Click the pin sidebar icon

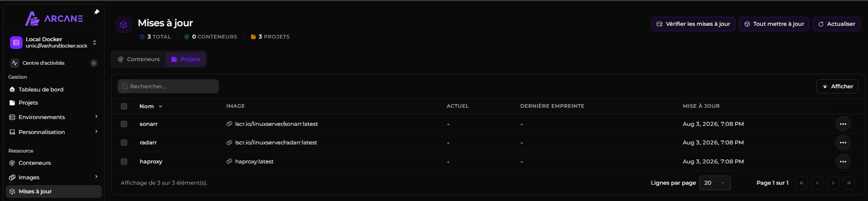pos(96,12)
